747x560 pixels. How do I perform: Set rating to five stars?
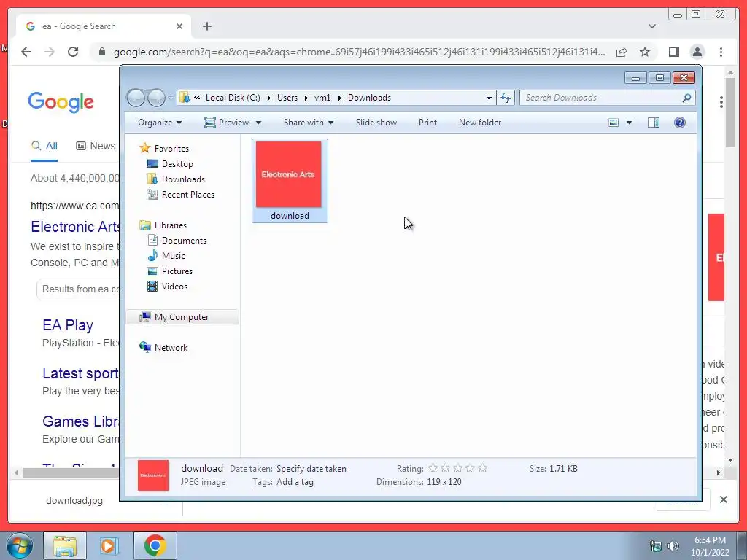[x=482, y=468]
